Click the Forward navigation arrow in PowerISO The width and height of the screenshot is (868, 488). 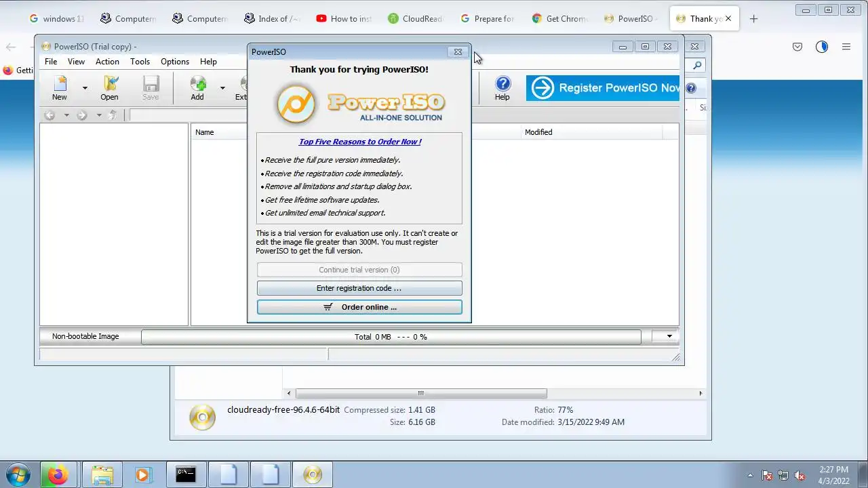82,115
